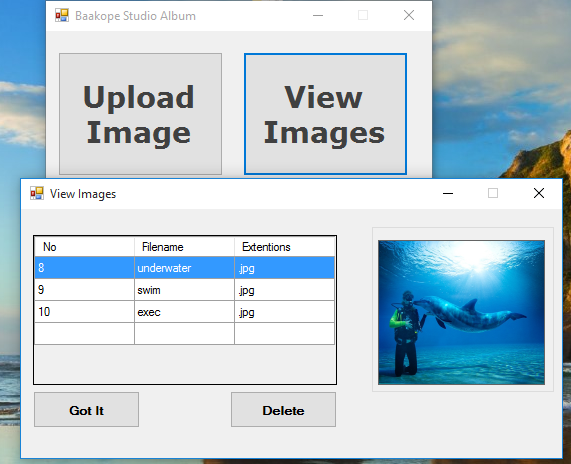Viewport: 571px width, 464px height.
Task: Click the Upload Image button
Action: (140, 114)
